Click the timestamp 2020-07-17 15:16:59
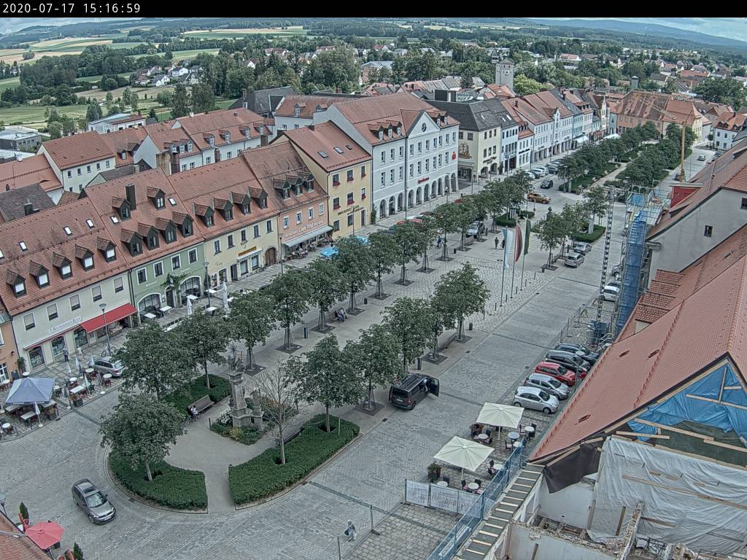Screen dimensions: 747x560 71,8
